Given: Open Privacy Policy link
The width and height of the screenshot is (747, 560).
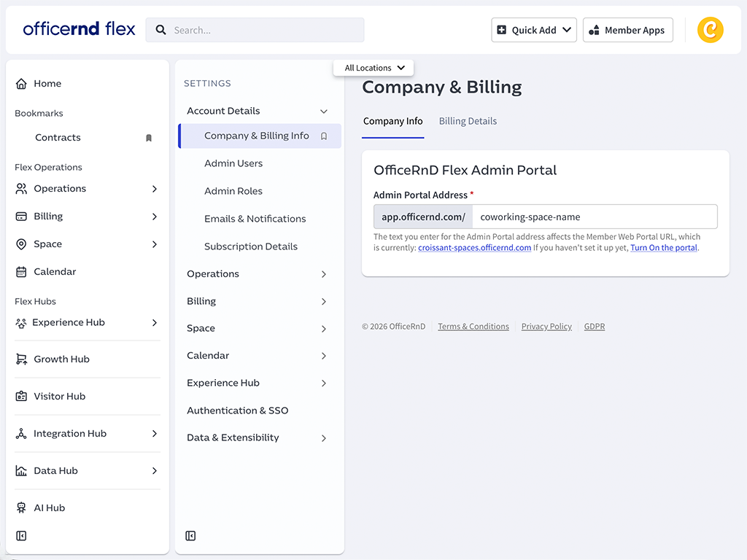Looking at the screenshot, I should (x=546, y=326).
